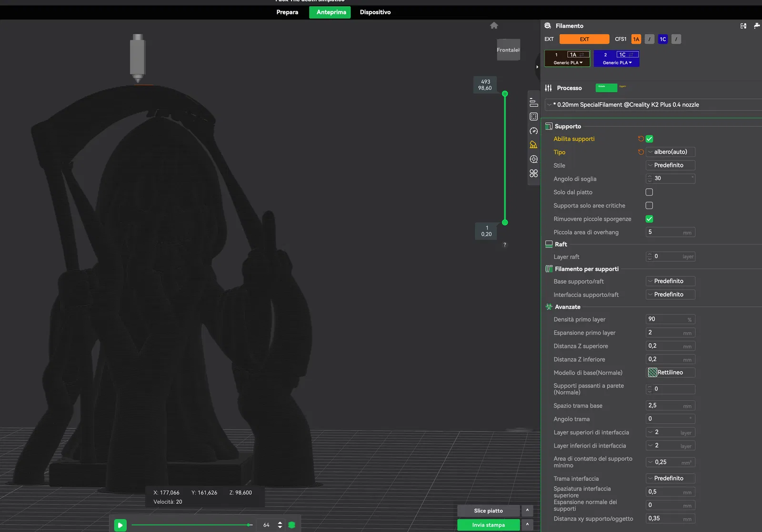762x532 pixels.
Task: Select the blue 1C CFS slot
Action: coord(663,39)
